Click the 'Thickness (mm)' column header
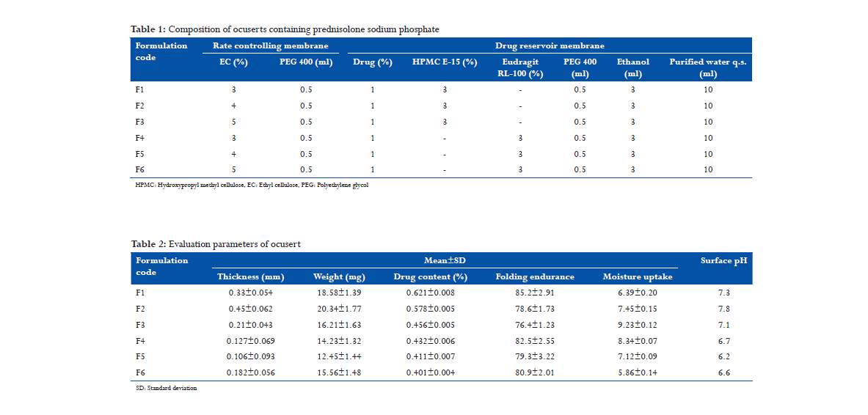868x415 pixels. [x=250, y=277]
